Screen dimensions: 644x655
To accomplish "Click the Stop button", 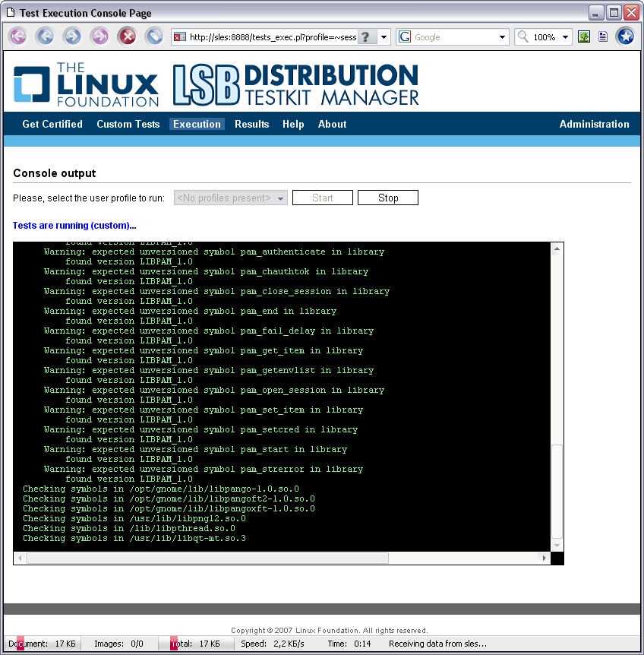I will pyautogui.click(x=388, y=198).
